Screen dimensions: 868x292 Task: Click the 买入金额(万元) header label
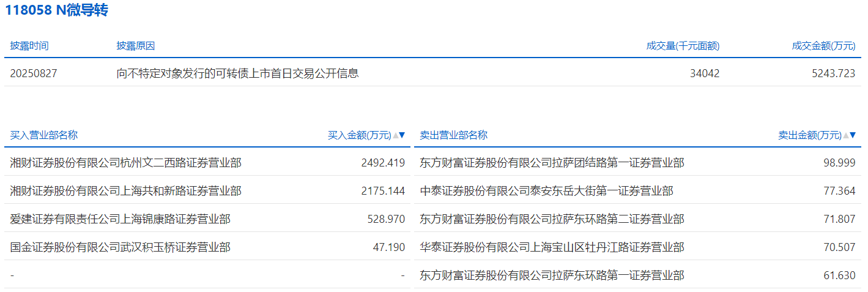point(360,135)
